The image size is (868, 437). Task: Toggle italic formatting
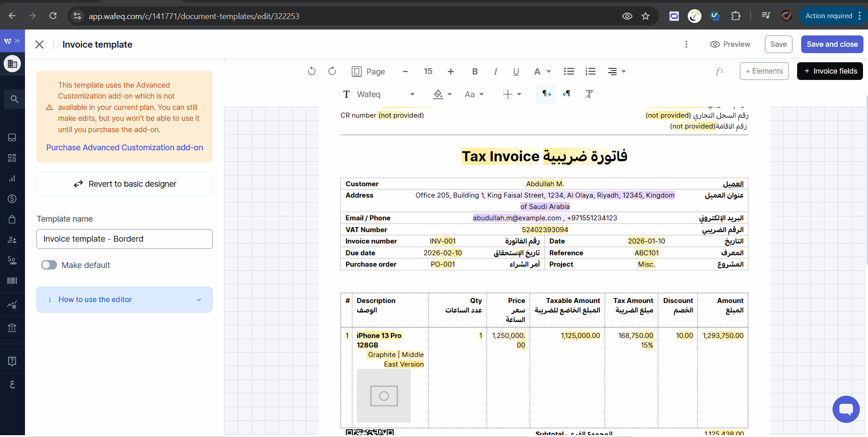pyautogui.click(x=495, y=71)
